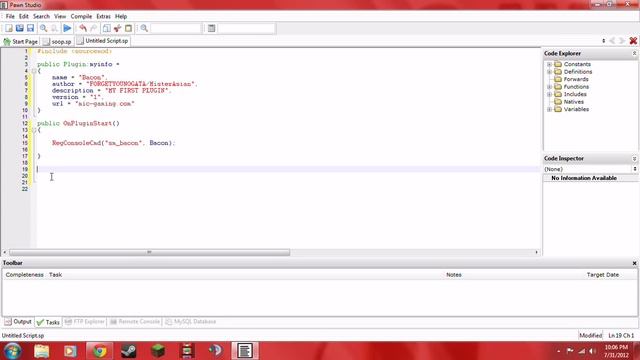Open the Edit menu

tap(24, 16)
